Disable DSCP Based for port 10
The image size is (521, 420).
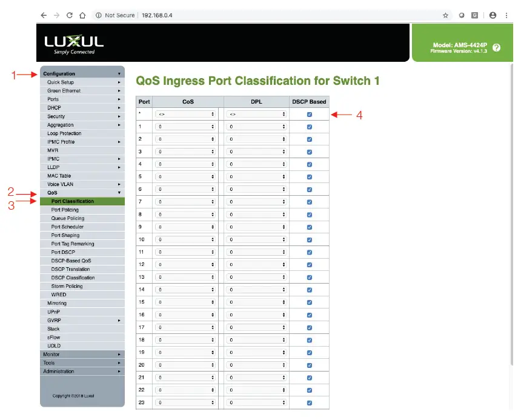[310, 239]
